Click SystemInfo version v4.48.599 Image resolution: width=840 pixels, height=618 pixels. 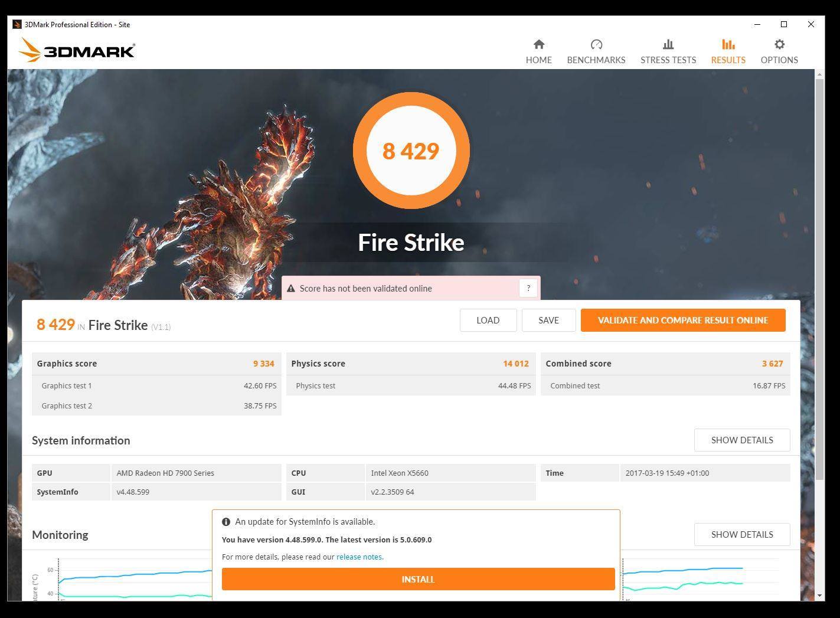(133, 492)
